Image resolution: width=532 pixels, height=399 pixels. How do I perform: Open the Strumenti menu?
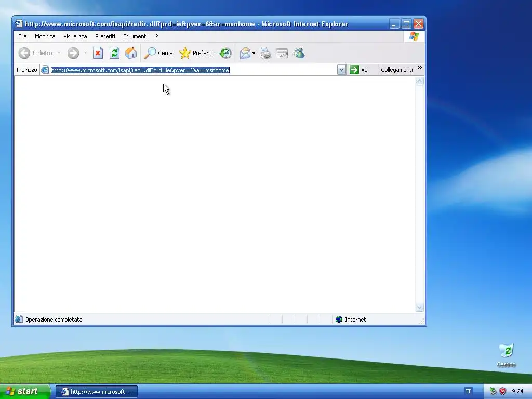coord(136,36)
